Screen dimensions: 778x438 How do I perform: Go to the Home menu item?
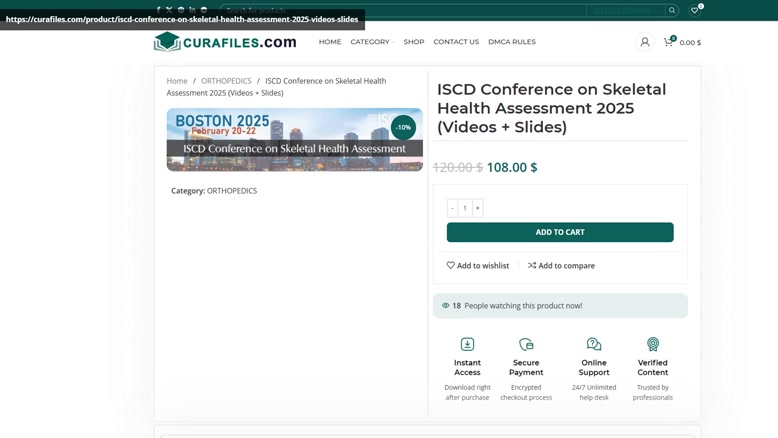click(330, 42)
